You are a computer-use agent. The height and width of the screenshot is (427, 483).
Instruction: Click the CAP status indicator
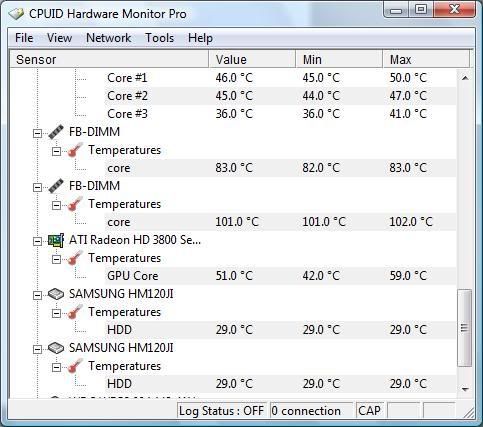[x=369, y=411]
